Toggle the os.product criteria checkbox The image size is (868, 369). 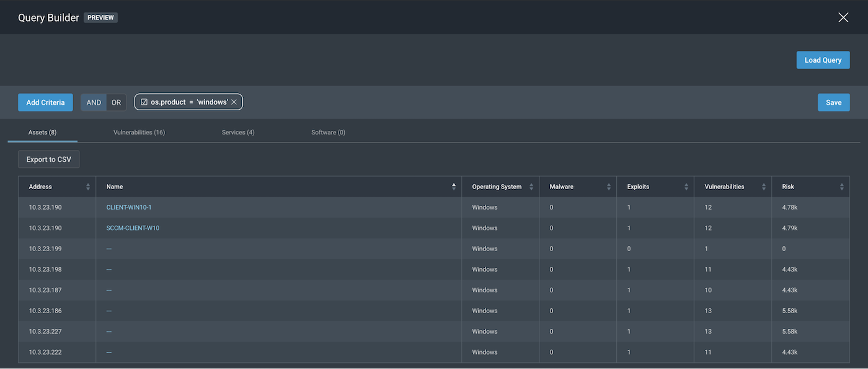coord(144,102)
